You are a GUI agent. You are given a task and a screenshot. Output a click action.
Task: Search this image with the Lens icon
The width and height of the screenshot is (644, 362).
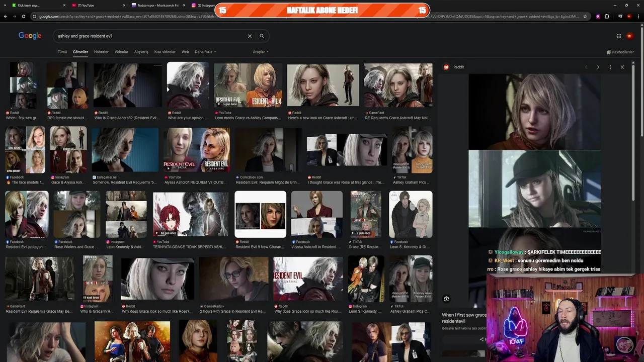tap(446, 299)
